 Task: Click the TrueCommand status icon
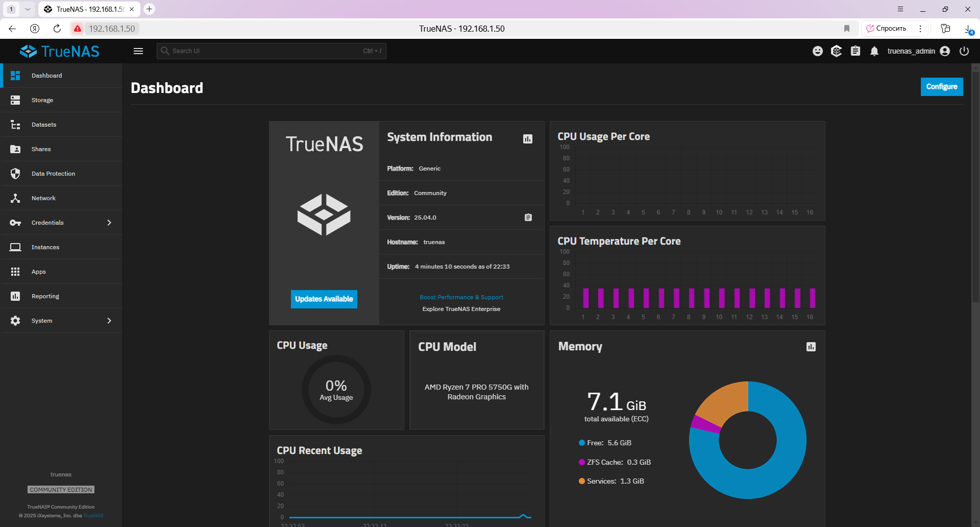click(x=837, y=51)
